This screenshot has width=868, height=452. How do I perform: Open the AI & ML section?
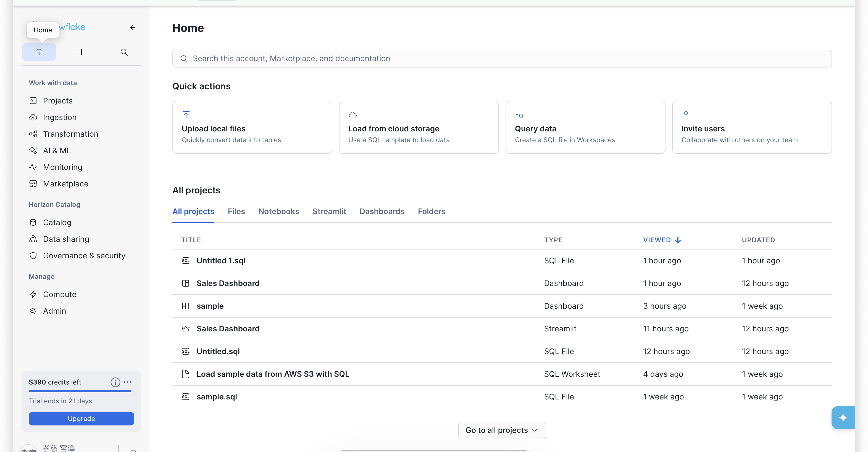click(57, 150)
